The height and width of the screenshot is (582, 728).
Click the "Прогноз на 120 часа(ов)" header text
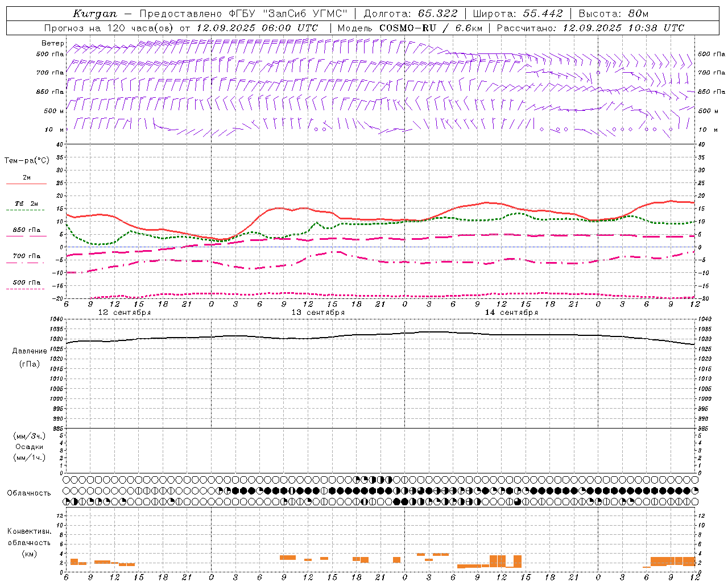tap(109, 28)
